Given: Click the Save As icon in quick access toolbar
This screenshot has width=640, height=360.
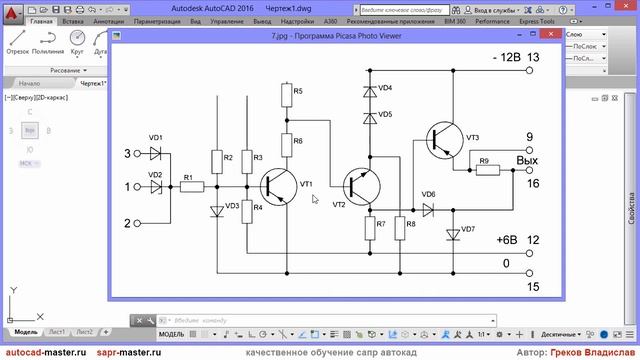Looking at the screenshot, I should click(68, 9).
